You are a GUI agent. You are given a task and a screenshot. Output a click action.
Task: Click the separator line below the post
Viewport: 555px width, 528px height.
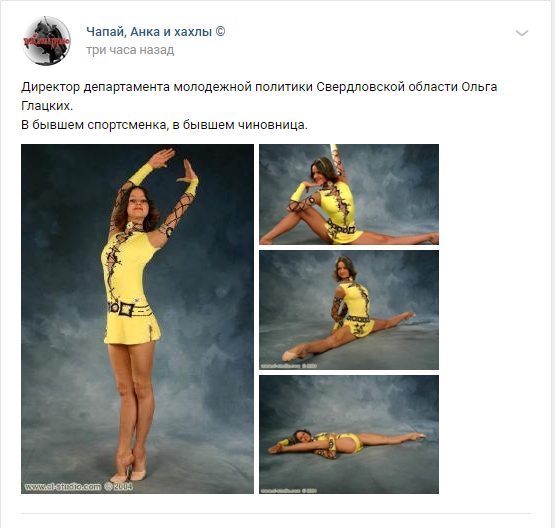coord(276,513)
